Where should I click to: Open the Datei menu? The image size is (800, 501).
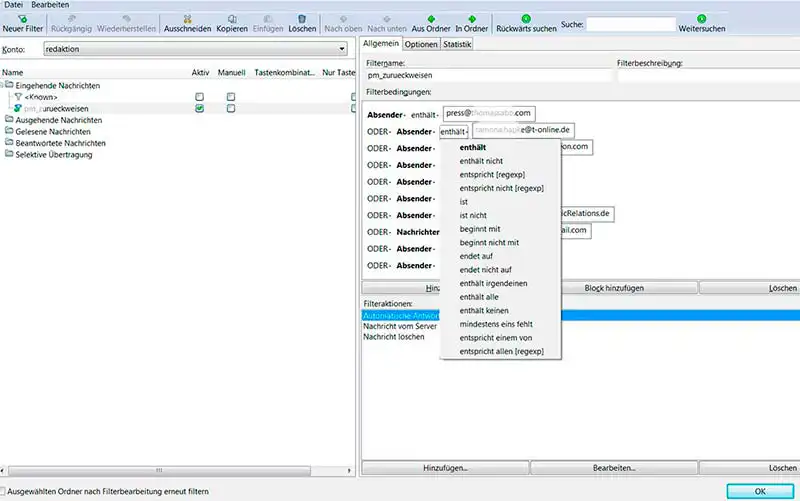tap(13, 5)
